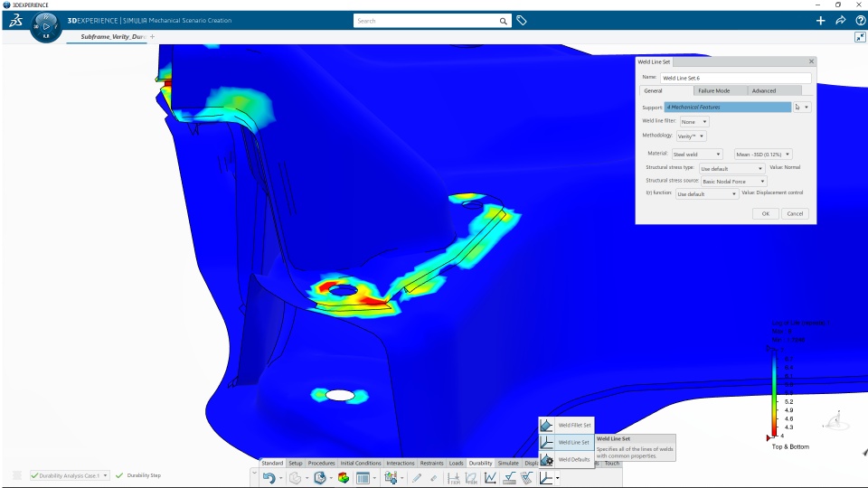Click the surface finish check icon

coord(509,478)
